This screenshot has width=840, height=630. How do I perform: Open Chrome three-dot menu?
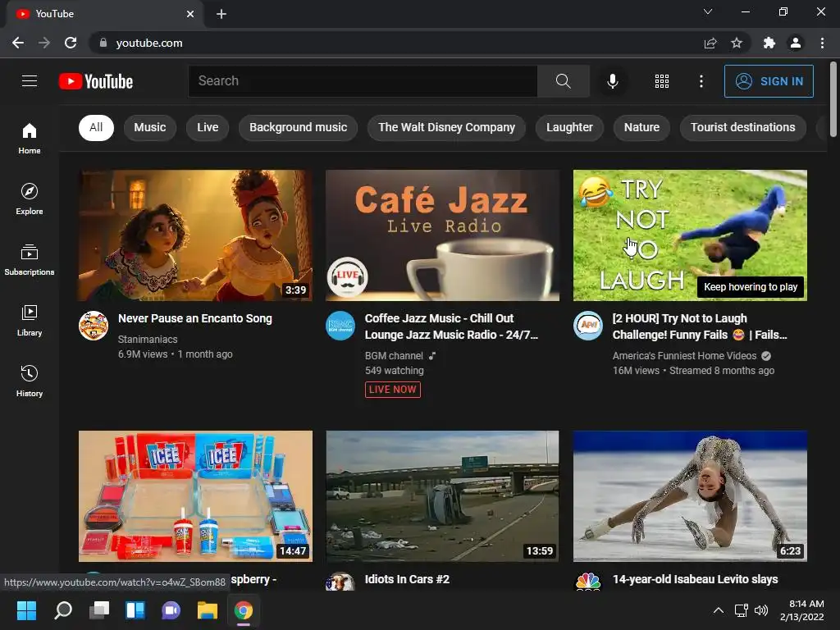[x=822, y=43]
